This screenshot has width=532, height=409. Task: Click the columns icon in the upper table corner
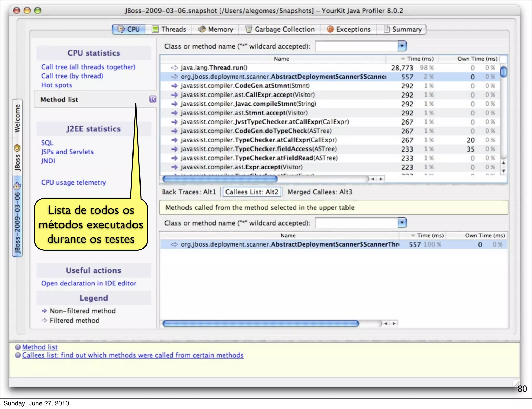pyautogui.click(x=503, y=59)
